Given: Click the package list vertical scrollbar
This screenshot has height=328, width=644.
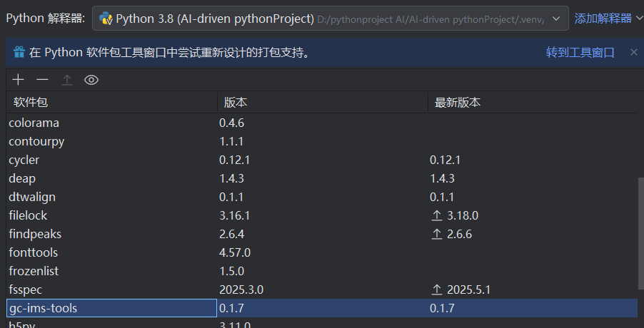Looking at the screenshot, I should [640, 234].
